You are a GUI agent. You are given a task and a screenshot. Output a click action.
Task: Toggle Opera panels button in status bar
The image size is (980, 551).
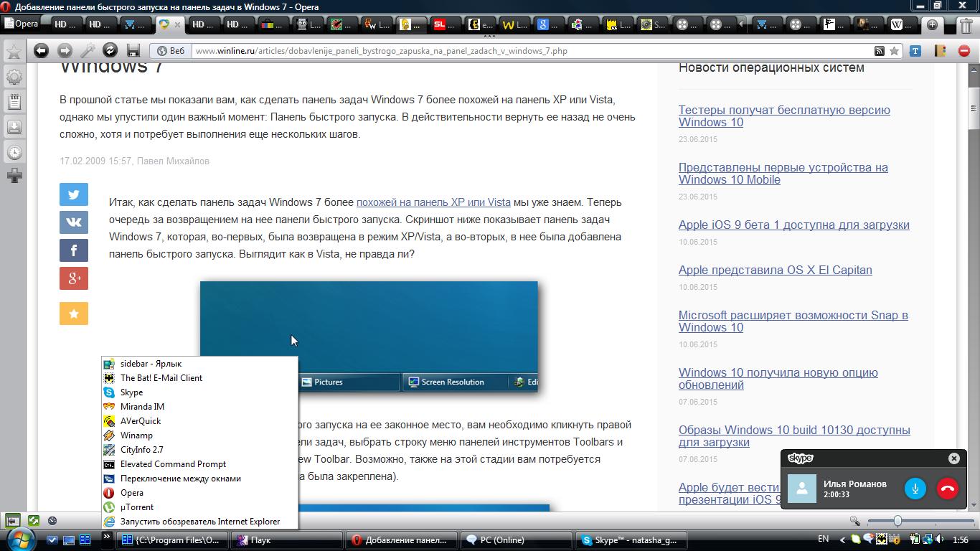coord(13,521)
